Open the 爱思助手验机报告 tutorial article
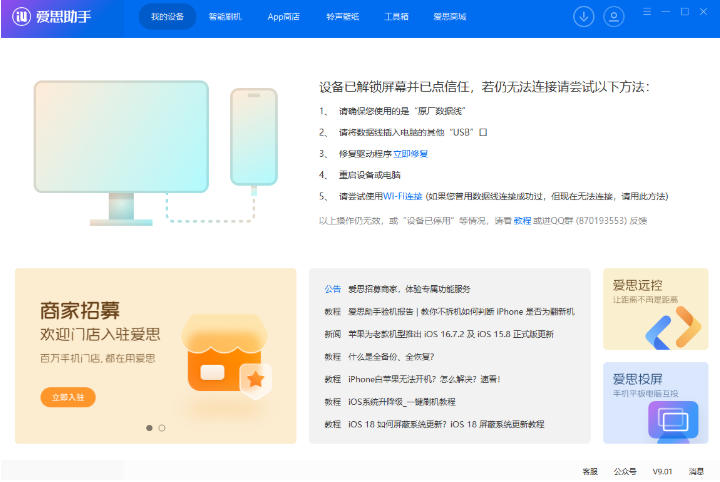 (x=461, y=312)
